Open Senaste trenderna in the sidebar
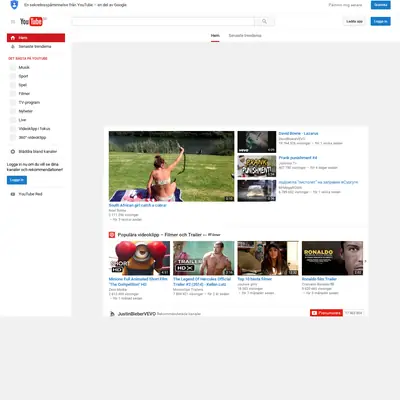The height and width of the screenshot is (400, 400). [x=35, y=46]
